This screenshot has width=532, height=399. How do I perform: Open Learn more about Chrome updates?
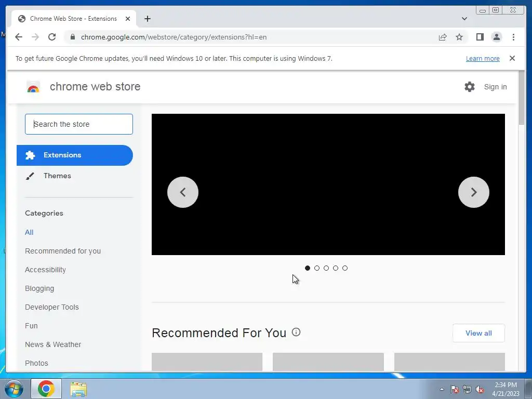483,58
